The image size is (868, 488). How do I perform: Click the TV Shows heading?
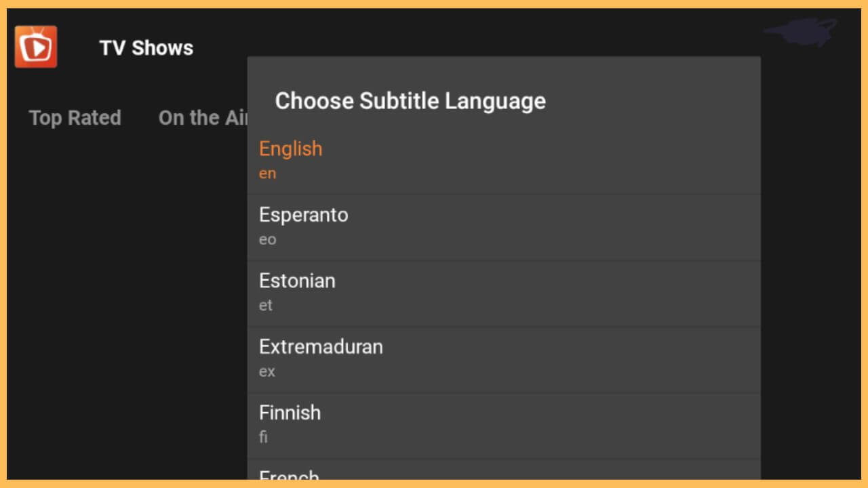click(x=146, y=47)
